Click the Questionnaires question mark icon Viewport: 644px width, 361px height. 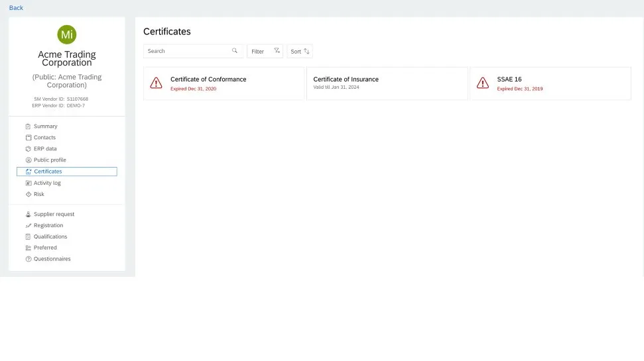pos(28,259)
